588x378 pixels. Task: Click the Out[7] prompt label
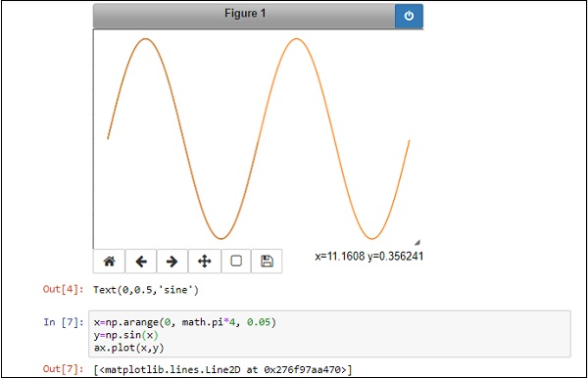[x=63, y=369]
